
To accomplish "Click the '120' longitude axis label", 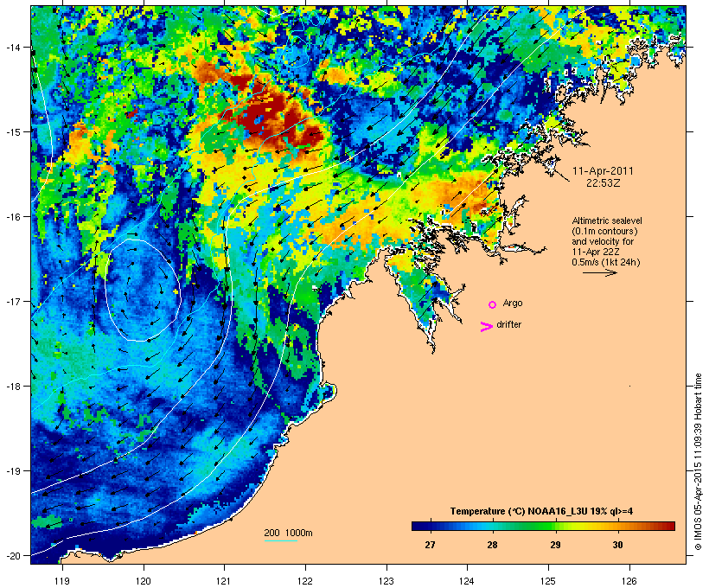I will (x=144, y=581).
